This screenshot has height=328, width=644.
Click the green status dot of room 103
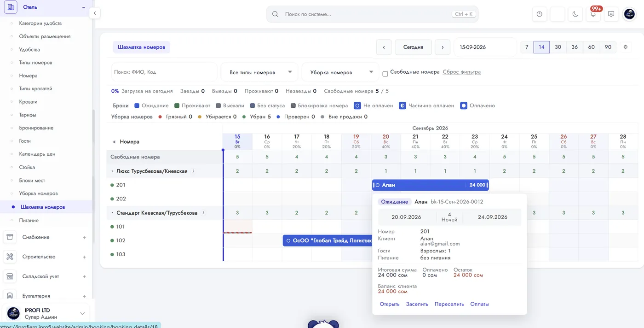112,254
